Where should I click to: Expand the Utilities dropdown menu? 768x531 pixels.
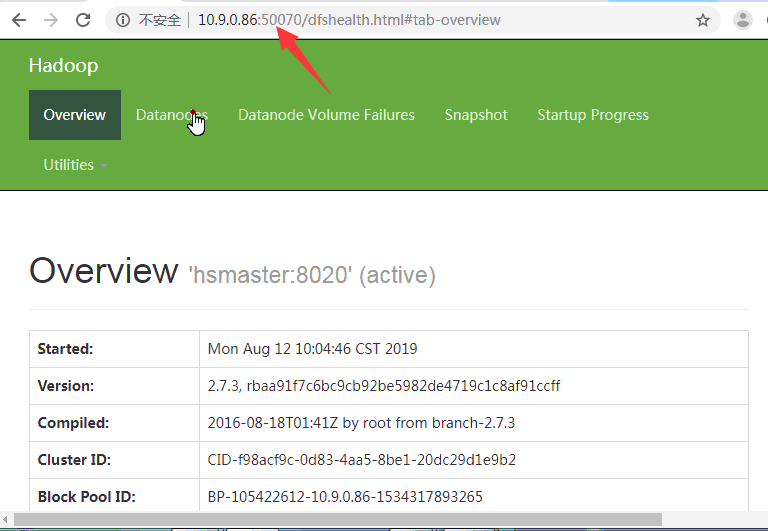(x=75, y=165)
